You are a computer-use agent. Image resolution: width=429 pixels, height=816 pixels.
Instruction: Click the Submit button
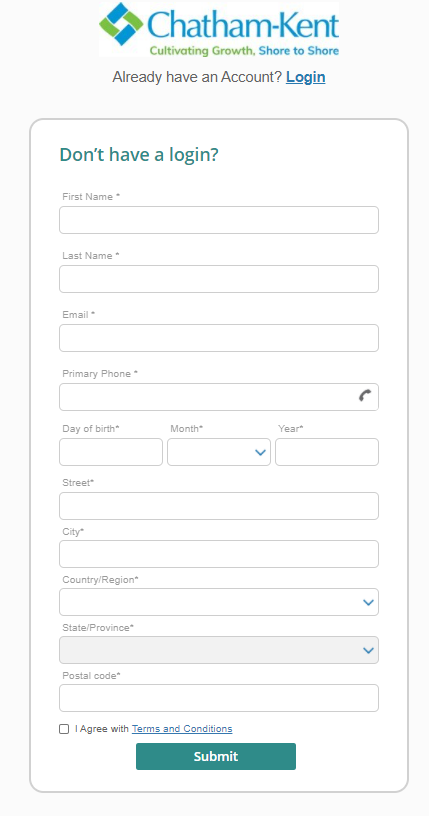(x=216, y=756)
